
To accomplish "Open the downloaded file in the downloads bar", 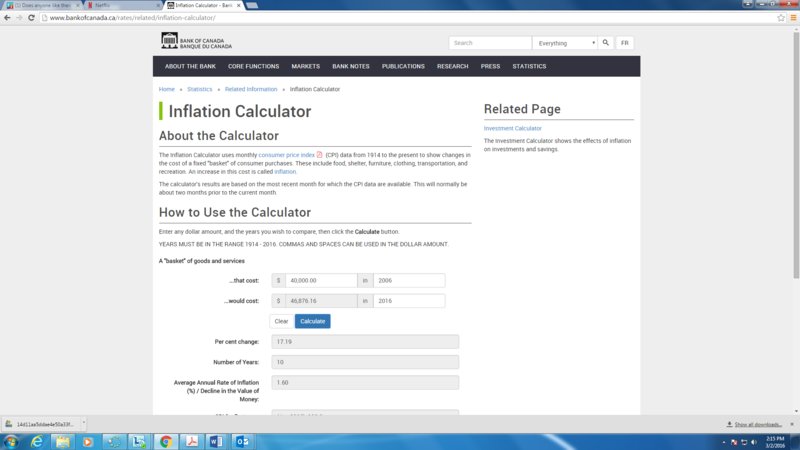I will point(41,424).
